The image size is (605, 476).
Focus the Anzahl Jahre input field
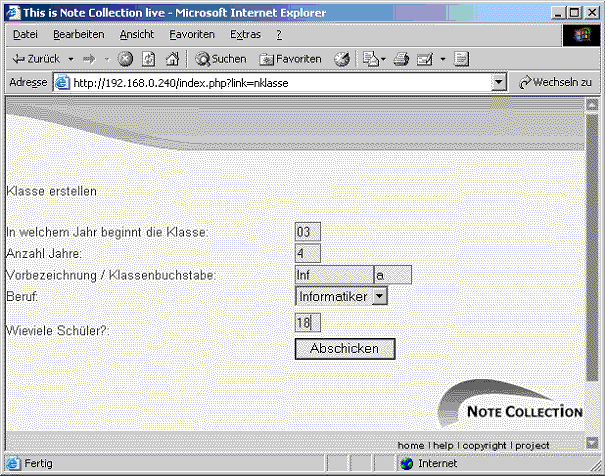307,253
